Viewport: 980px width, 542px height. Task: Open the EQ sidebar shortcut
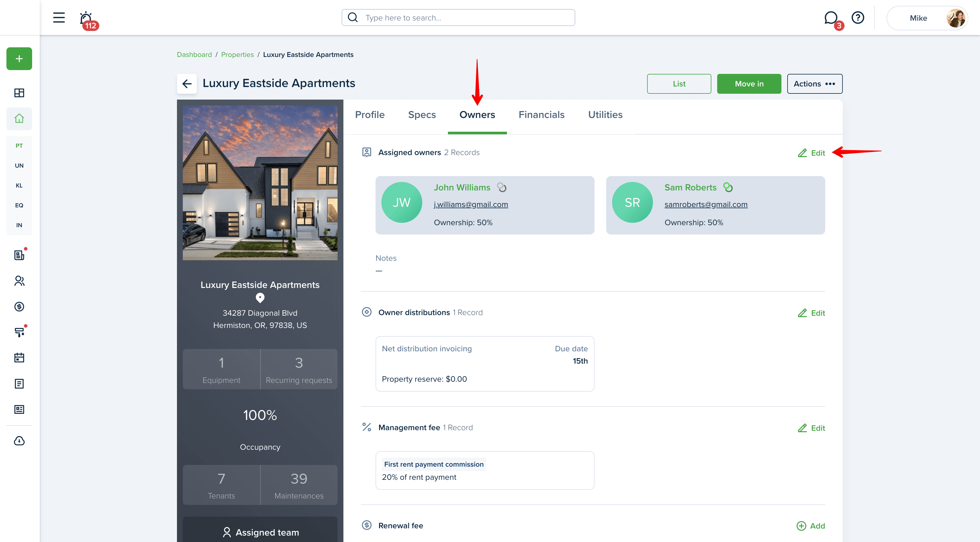(x=19, y=205)
